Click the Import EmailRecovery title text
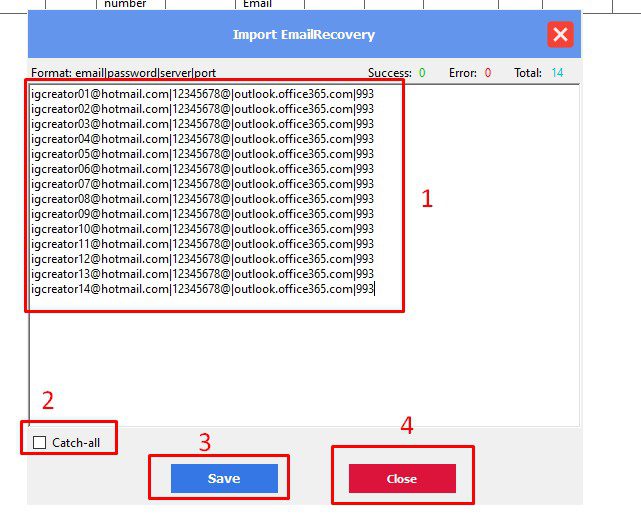The height and width of the screenshot is (520, 641). (304, 35)
